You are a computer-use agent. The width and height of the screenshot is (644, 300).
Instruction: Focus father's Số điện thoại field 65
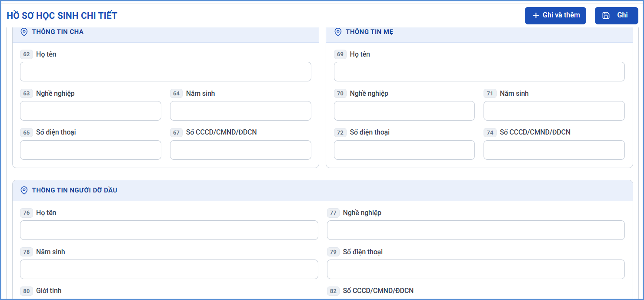tap(90, 150)
